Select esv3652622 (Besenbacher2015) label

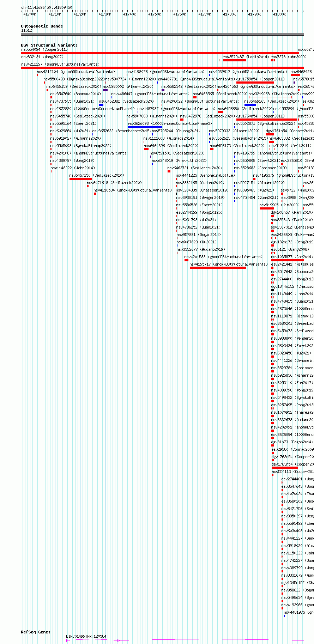click(x=122, y=131)
